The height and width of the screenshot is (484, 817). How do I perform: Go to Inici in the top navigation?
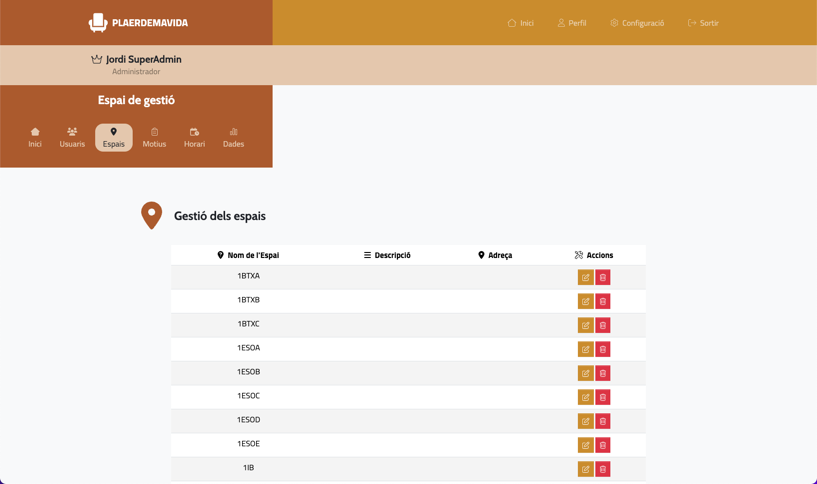(520, 23)
